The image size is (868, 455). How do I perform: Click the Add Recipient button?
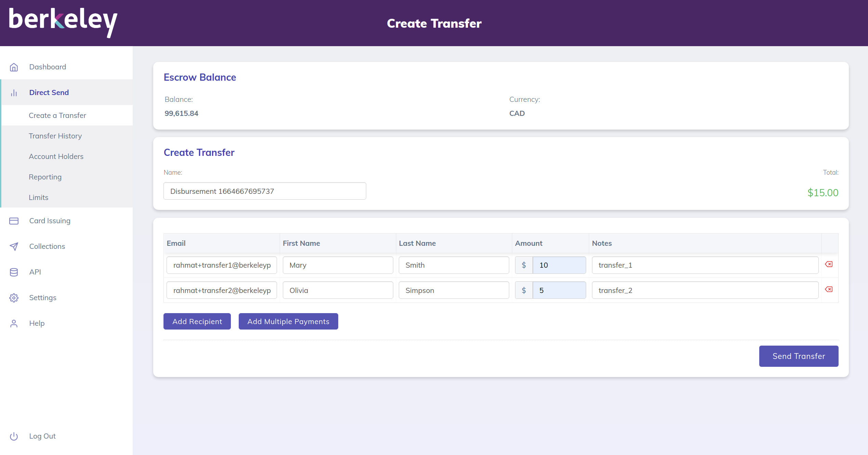point(197,321)
